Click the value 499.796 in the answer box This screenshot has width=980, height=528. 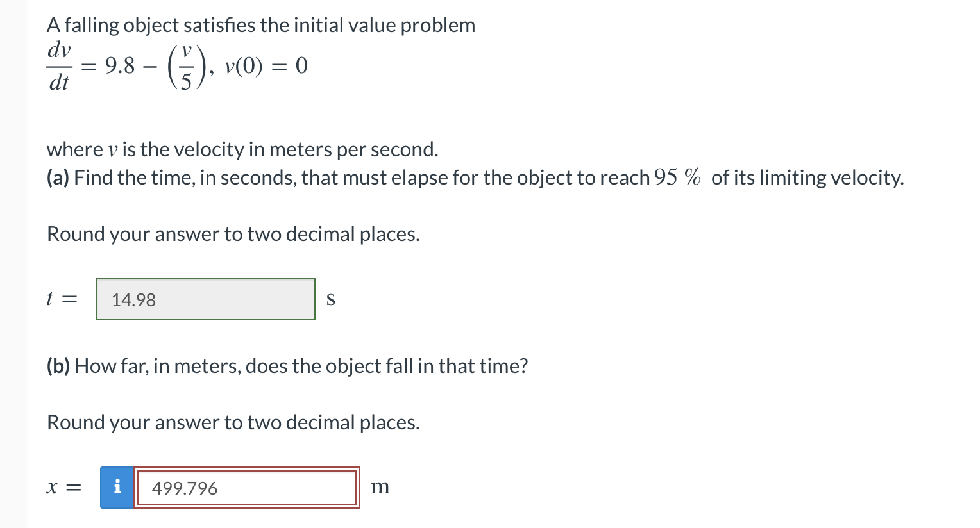[x=184, y=488]
